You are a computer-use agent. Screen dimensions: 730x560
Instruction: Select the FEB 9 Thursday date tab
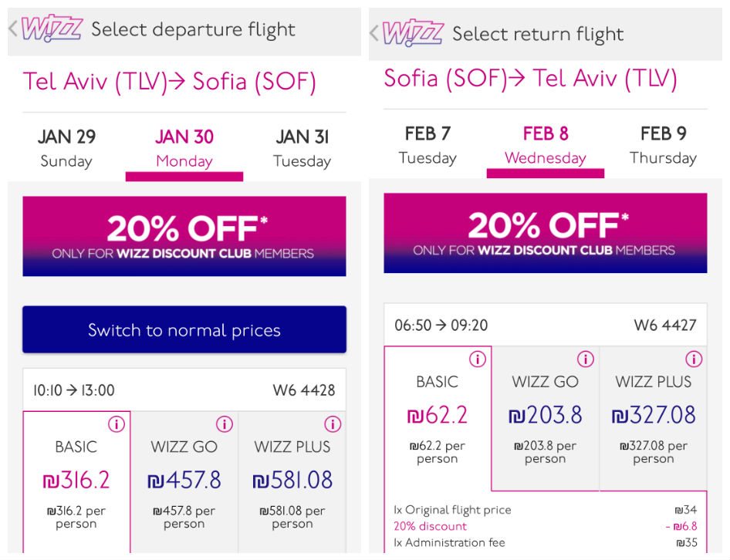(663, 145)
